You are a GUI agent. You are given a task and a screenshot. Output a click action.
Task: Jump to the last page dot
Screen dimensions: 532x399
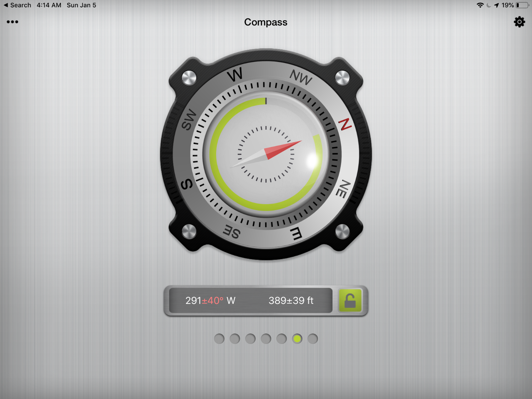coord(313,339)
